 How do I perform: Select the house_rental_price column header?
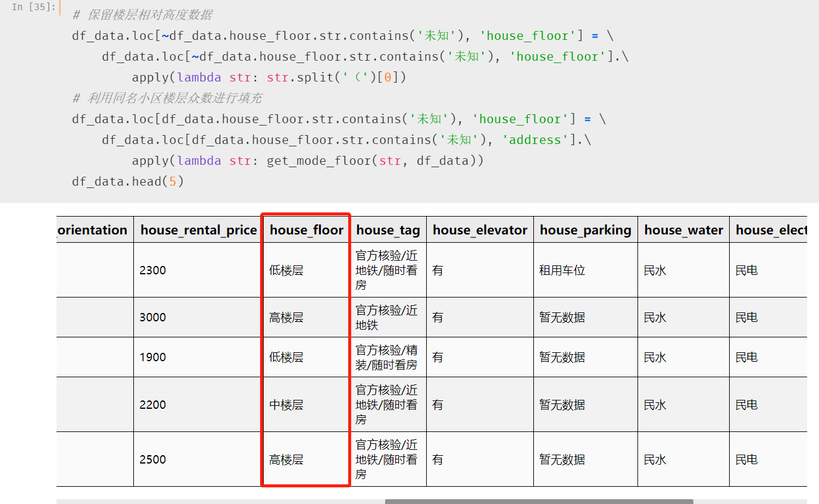click(199, 230)
